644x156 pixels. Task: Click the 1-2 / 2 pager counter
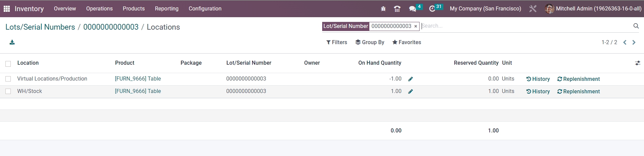(609, 42)
